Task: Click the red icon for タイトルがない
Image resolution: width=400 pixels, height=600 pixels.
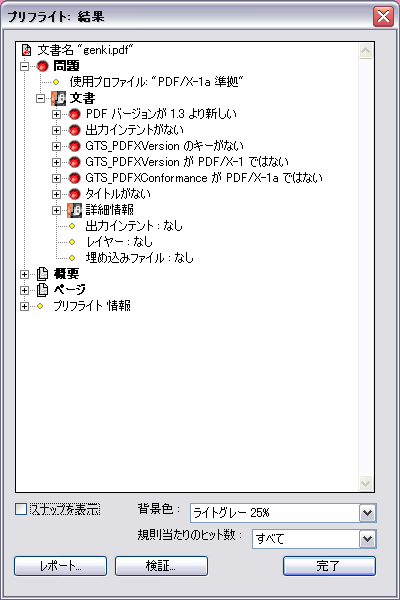Action: [x=75, y=194]
